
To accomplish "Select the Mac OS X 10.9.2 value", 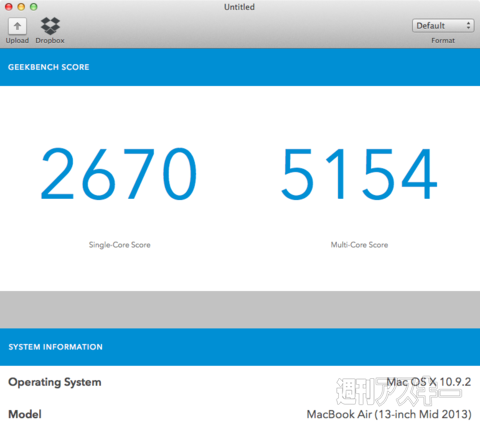I will click(429, 382).
